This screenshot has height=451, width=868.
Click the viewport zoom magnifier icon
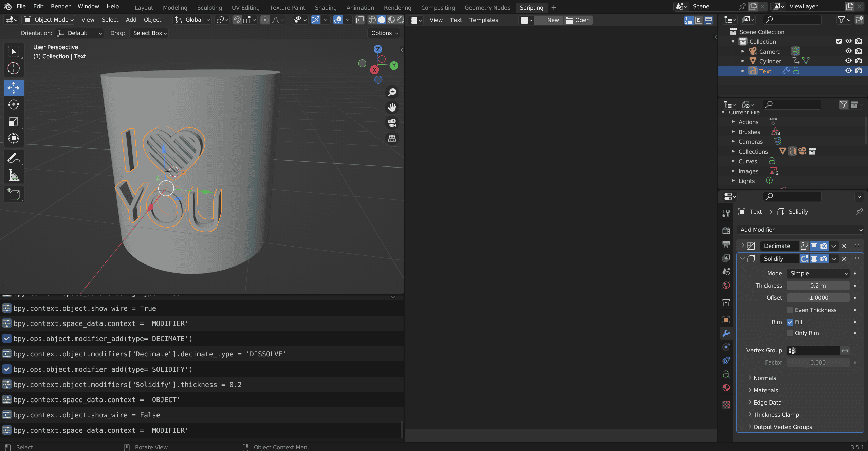392,92
